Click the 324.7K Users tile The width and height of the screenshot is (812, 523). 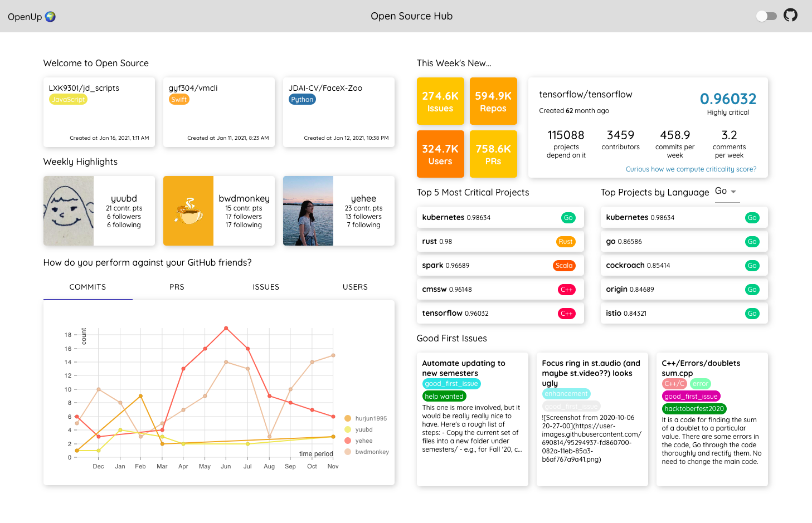pos(440,154)
